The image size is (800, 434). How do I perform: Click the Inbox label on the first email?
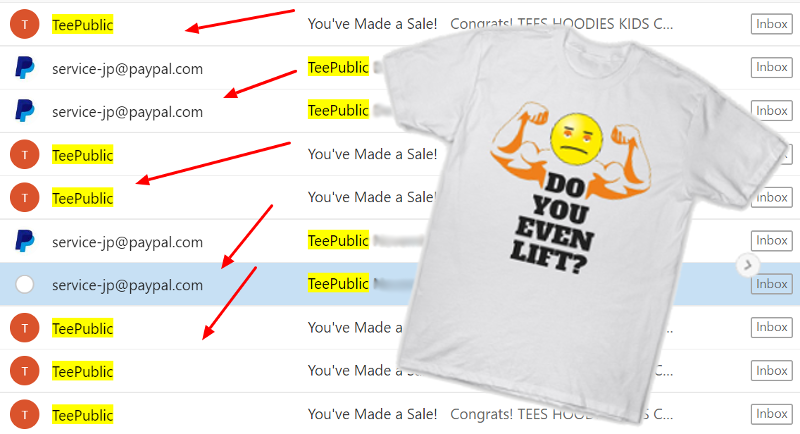pos(771,24)
